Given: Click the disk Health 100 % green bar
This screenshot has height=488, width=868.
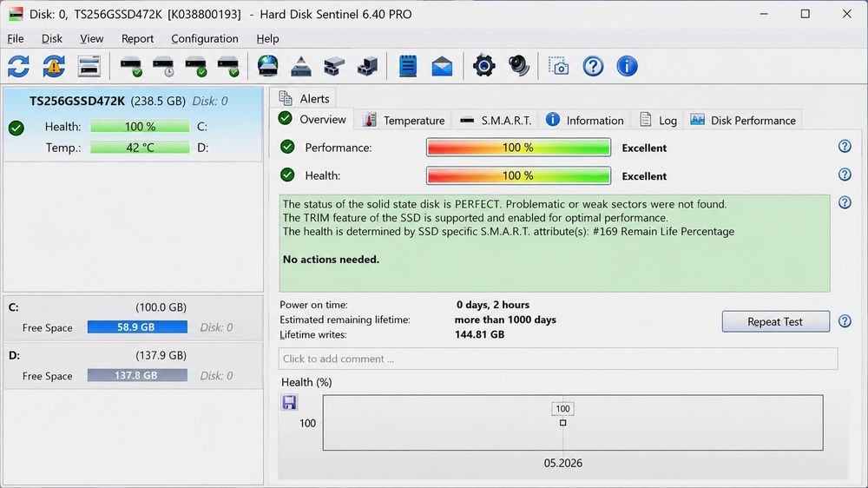Looking at the screenshot, I should [140, 126].
